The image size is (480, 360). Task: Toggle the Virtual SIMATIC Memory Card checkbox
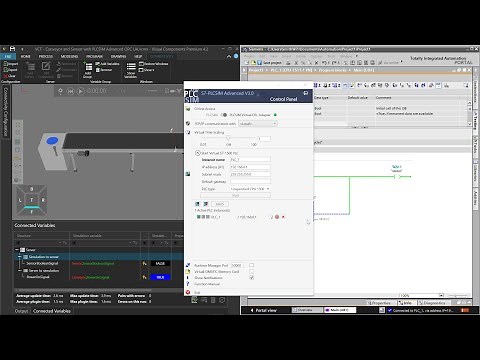(x=251, y=272)
